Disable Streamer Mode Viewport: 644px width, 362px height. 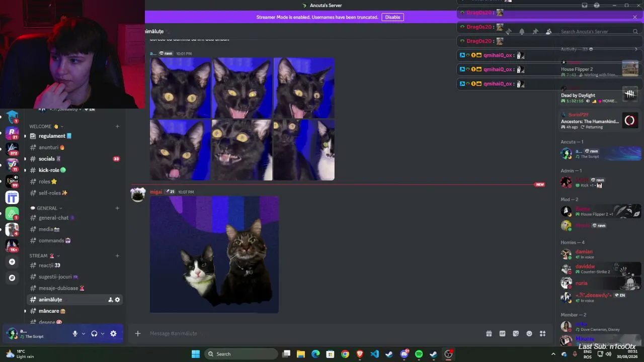392,17
